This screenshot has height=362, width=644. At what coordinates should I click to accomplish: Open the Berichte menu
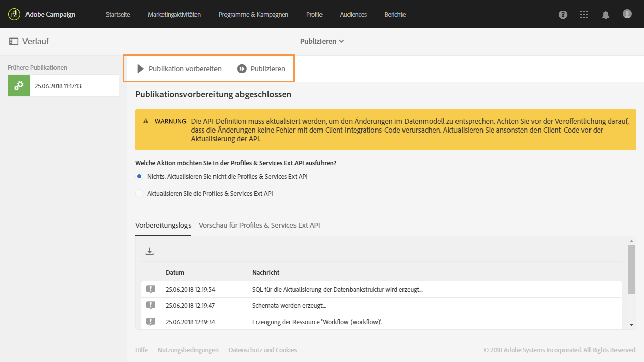pyautogui.click(x=395, y=14)
